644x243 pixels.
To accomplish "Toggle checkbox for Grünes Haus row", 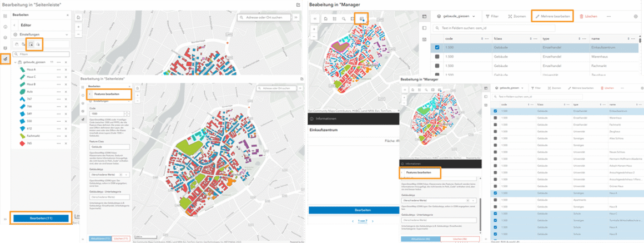I will 495,186.
